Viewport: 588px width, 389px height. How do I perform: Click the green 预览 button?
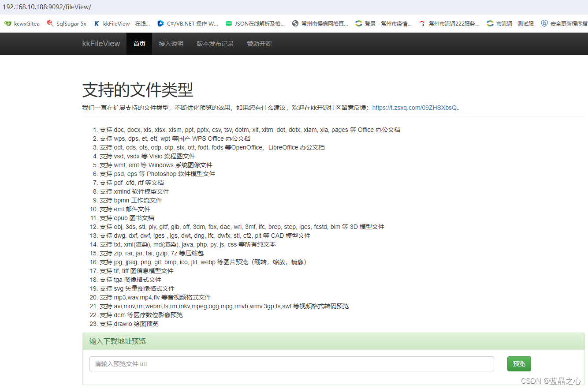519,363
